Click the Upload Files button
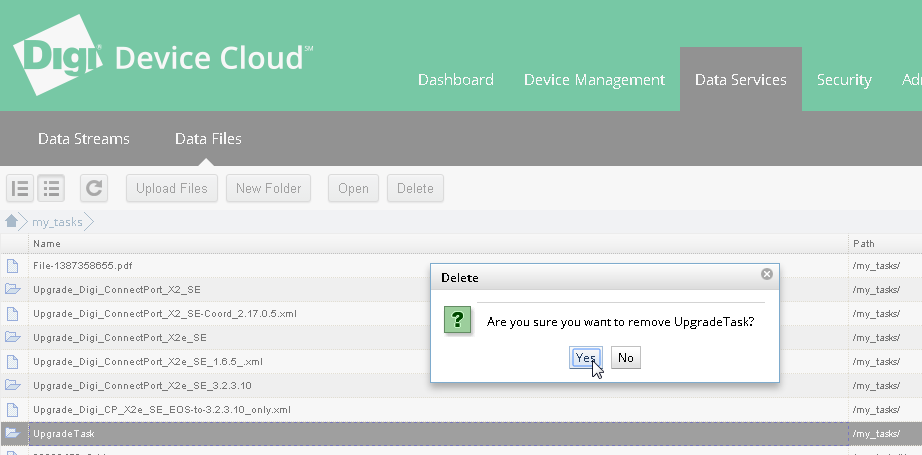This screenshot has width=922, height=455. 172,188
